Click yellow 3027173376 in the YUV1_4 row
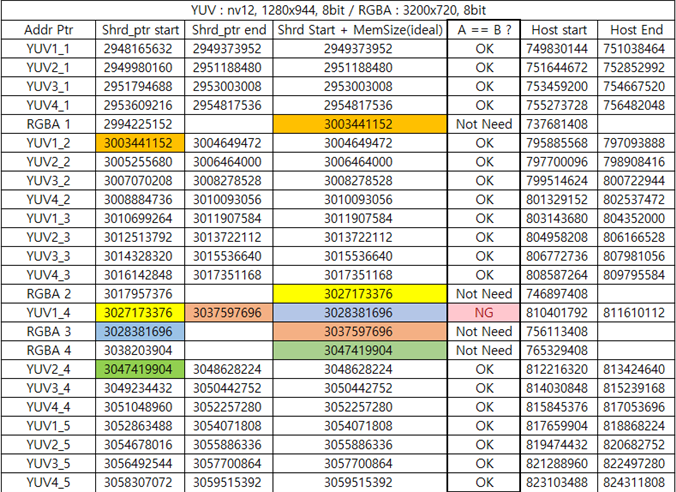676x492 pixels. tap(140, 313)
